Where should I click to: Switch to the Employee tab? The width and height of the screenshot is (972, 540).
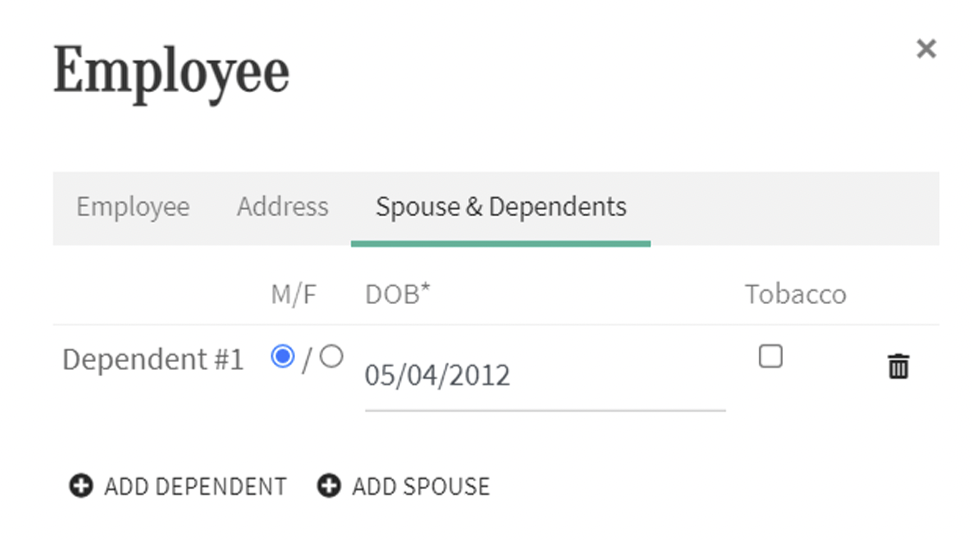(x=133, y=207)
